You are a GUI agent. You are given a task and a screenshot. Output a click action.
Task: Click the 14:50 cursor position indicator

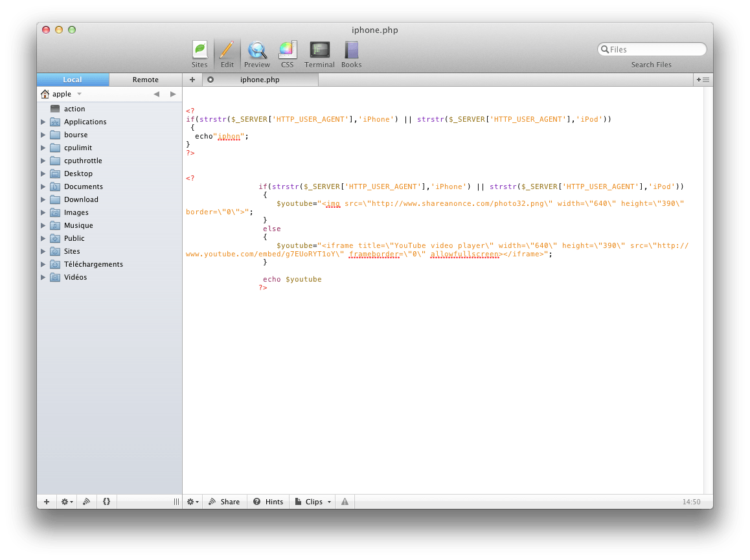click(691, 502)
